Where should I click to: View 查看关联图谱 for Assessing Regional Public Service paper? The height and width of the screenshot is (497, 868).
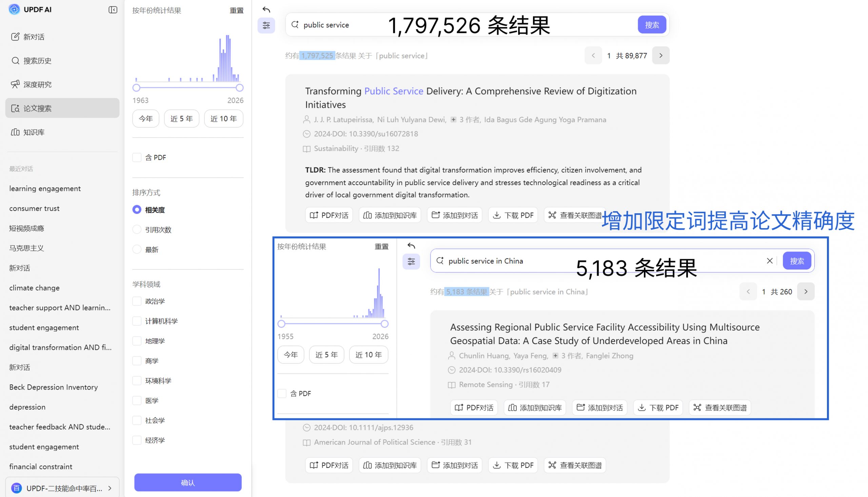pos(720,407)
